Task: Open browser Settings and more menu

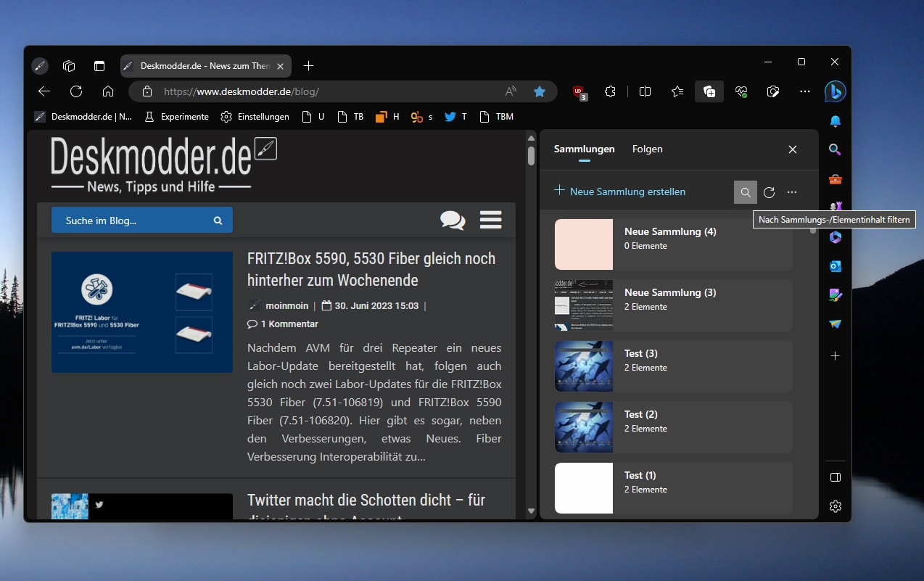Action: click(805, 91)
